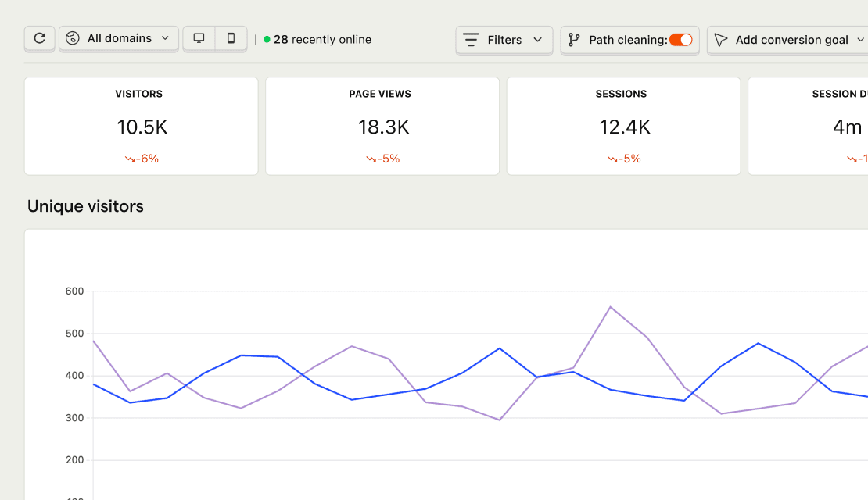Click the chevron next to Filters
868x500 pixels.
click(x=537, y=40)
